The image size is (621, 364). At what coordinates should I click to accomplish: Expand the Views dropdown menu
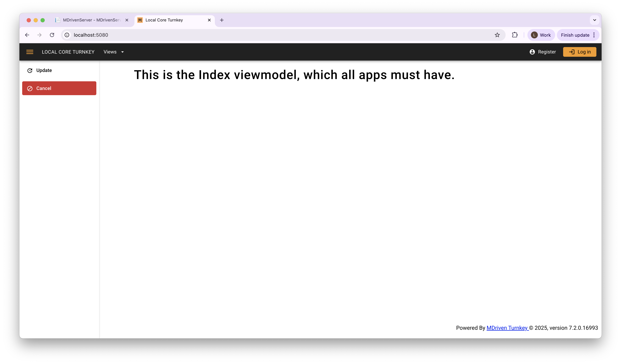(114, 52)
